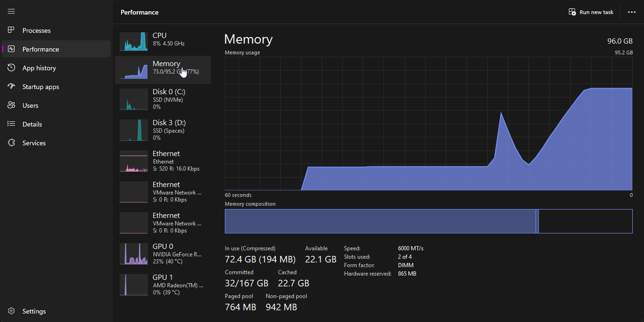Screen dimensions: 644x322
Task: Click the Memory usage graph label
Action: click(242, 52)
